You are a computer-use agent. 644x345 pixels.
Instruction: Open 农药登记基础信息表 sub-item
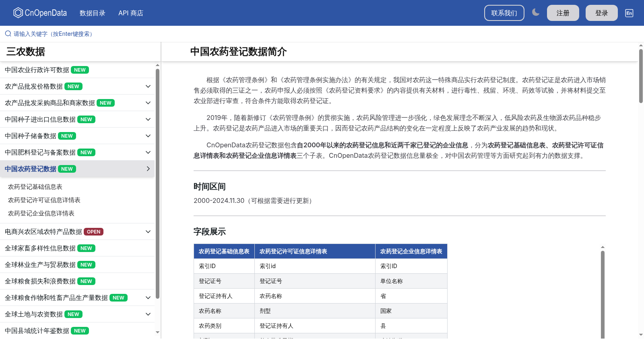35,187
